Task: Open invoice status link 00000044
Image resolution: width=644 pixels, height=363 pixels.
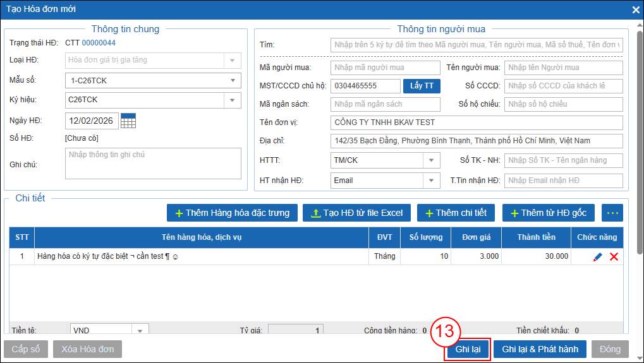Action: pyautogui.click(x=99, y=43)
